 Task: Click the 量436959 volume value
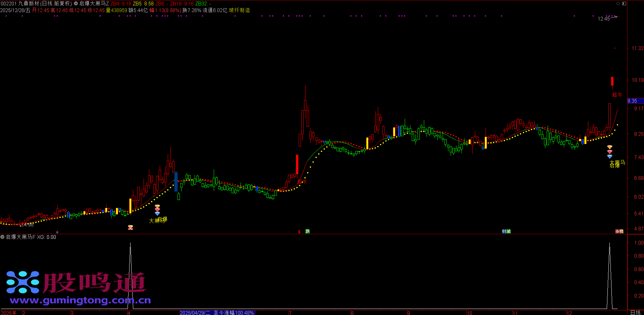click(116, 10)
